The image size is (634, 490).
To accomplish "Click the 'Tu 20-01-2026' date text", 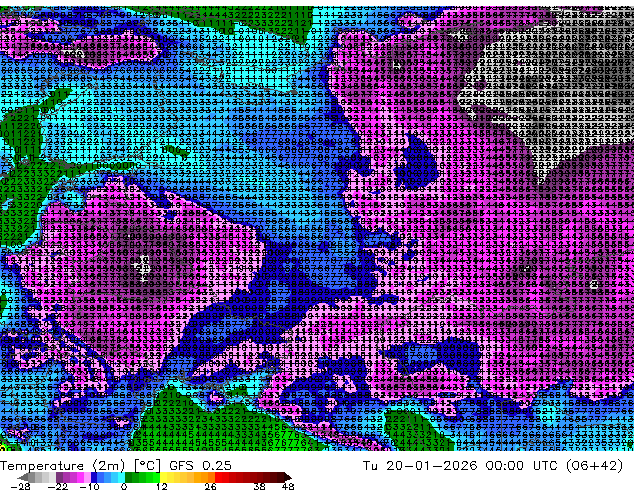I will tap(420, 466).
